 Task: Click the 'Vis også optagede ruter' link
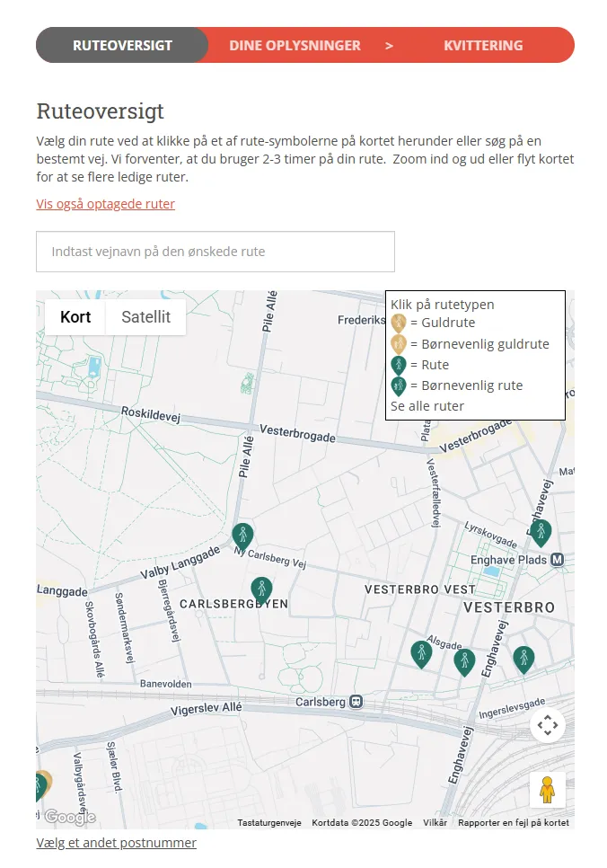coord(105,204)
